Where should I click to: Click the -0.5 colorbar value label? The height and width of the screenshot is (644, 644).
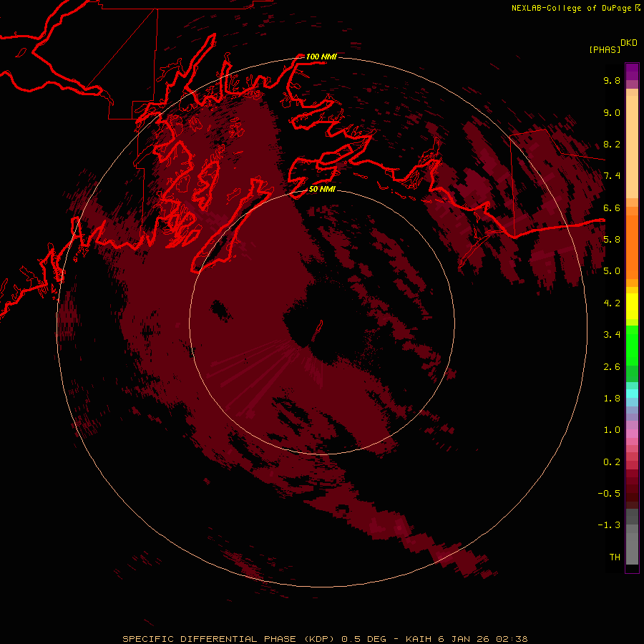pos(609,493)
